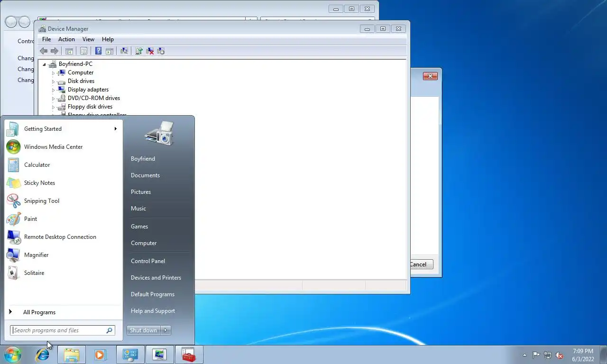The width and height of the screenshot is (607, 364).
Task: Launch the Snipping Tool from Start menu
Action: [62, 201]
